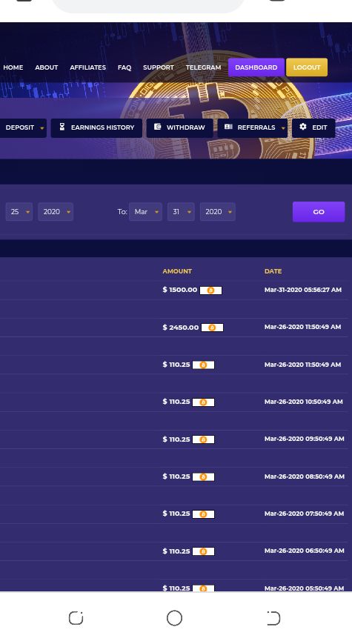Screen dimensions: 352x644
Task: Click $ 110.25 in the 10:50:49 AM row
Action: (176, 402)
